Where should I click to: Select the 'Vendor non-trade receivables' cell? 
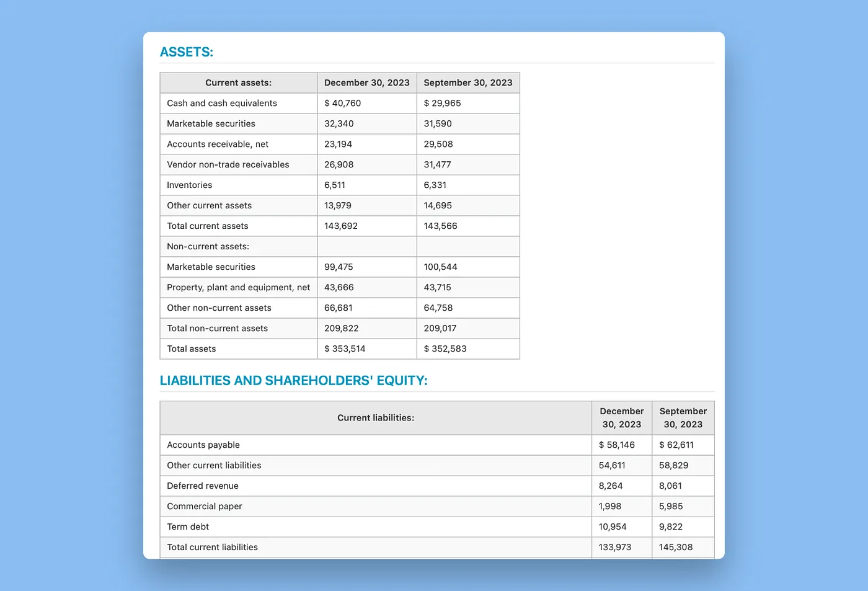[x=228, y=165]
